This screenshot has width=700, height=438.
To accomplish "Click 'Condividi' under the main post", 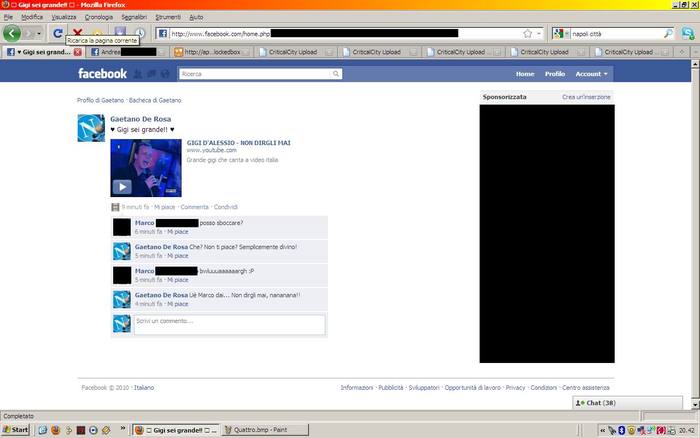I will [x=225, y=207].
